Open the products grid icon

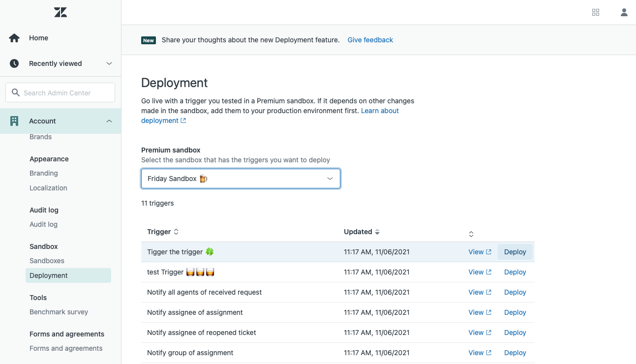pyautogui.click(x=596, y=13)
